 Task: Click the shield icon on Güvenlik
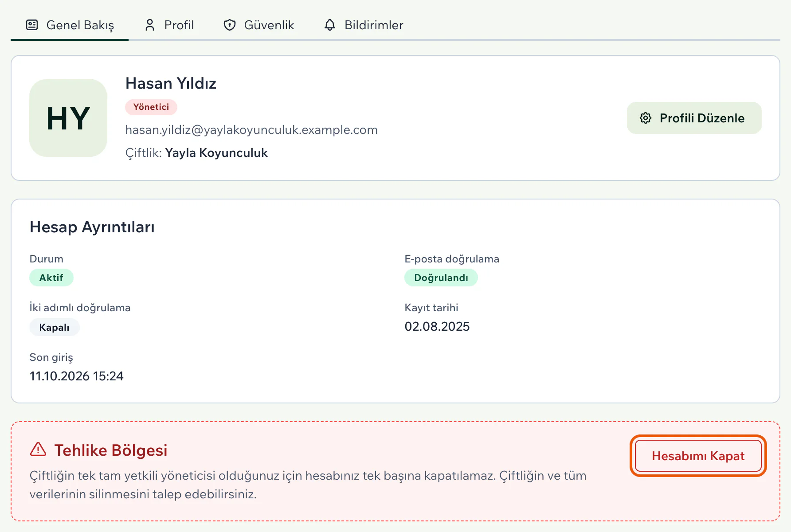pos(229,25)
